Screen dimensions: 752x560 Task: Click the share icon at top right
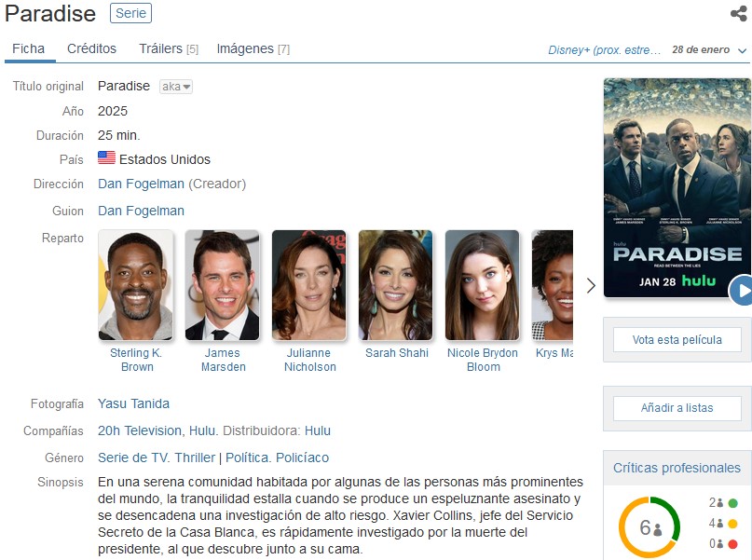pyautogui.click(x=739, y=13)
